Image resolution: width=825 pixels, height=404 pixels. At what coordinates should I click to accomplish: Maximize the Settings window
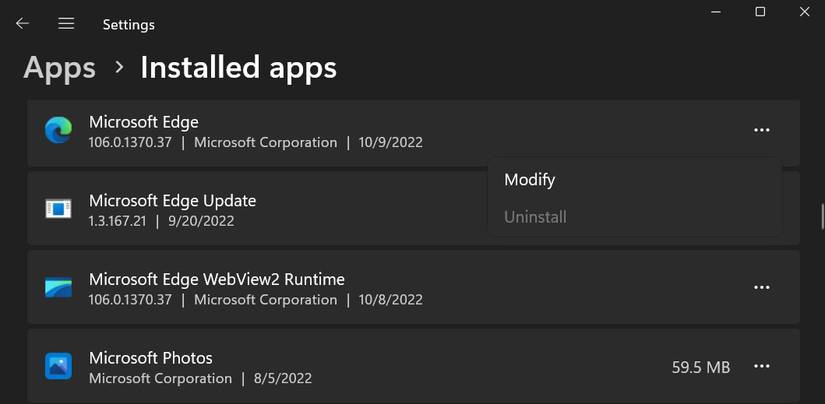pyautogui.click(x=760, y=12)
